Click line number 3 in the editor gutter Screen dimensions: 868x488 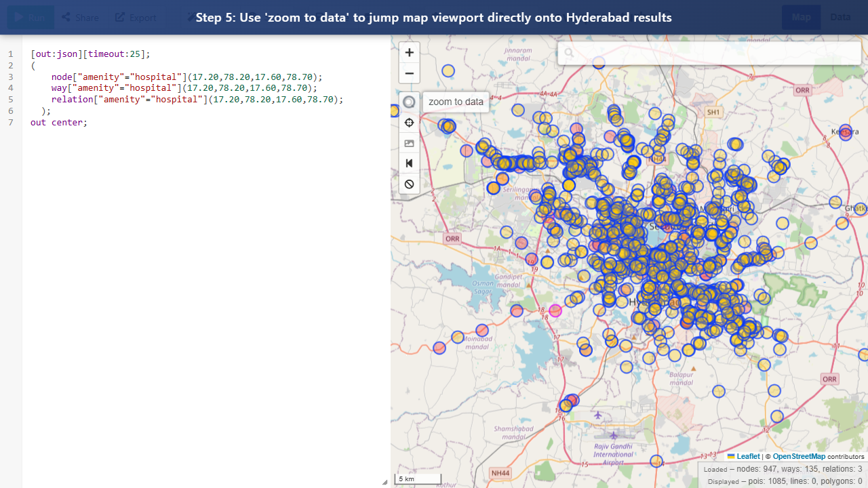point(10,77)
